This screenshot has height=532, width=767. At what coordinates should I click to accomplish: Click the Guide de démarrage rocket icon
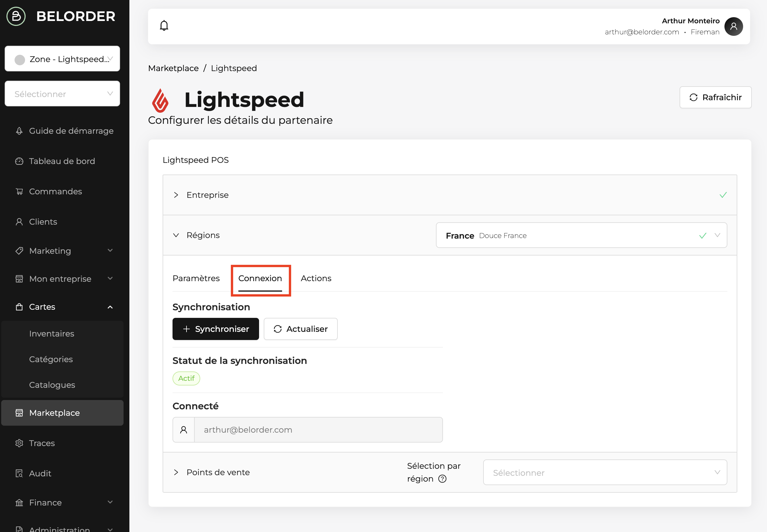click(19, 131)
